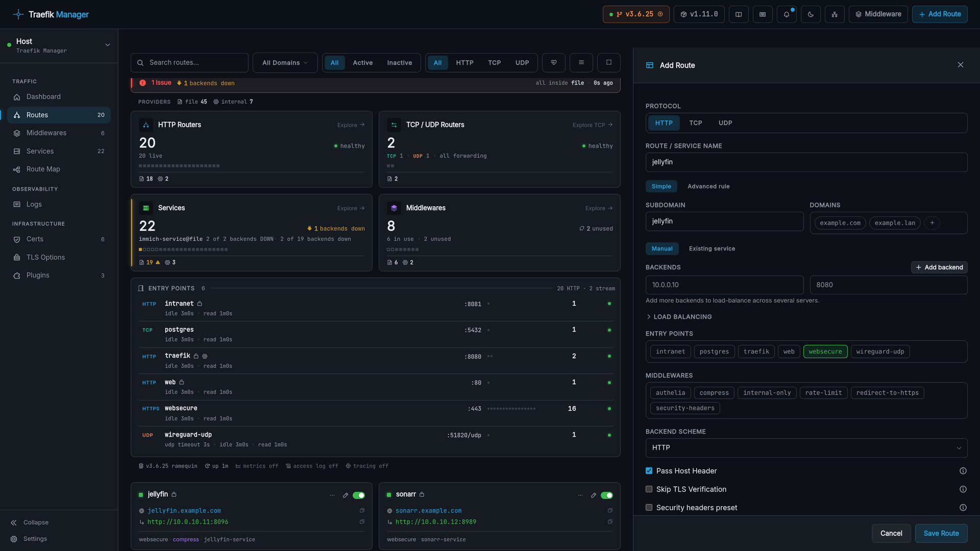Screen dimensions: 980x551
Task: Click the Subdomain input field
Action: click(725, 221)
